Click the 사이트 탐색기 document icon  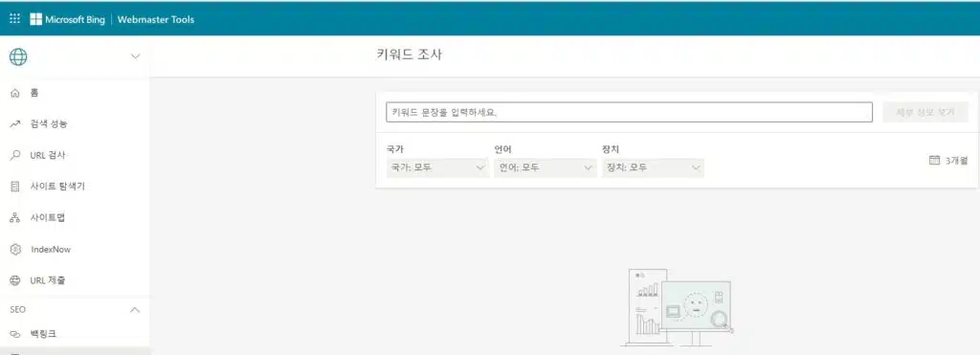15,187
